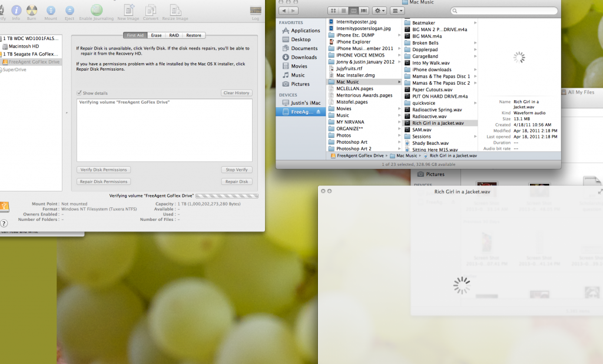
Task: Go back in Finder with the back arrow
Action: pos(284,11)
